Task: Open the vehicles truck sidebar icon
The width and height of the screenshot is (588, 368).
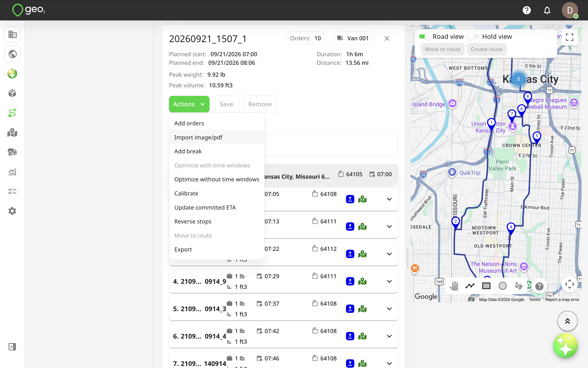Action: tap(12, 152)
